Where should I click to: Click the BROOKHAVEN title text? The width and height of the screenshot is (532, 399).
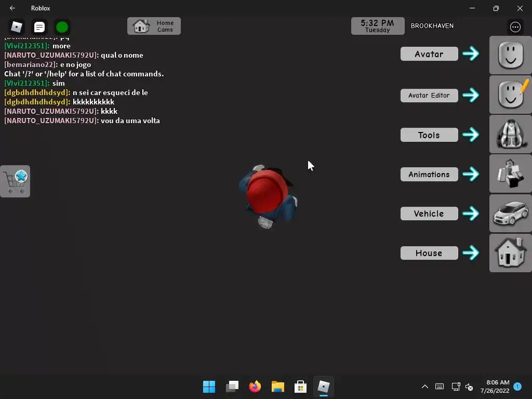coord(432,26)
